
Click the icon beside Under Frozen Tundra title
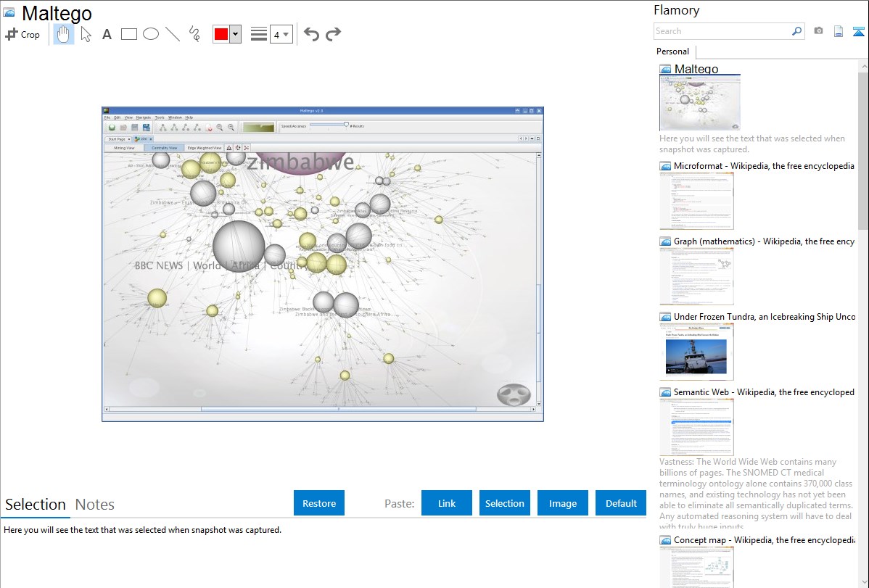point(665,316)
